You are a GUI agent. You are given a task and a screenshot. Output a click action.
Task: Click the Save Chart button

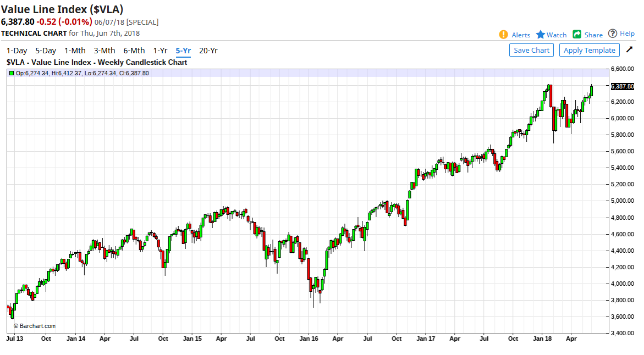tap(531, 50)
